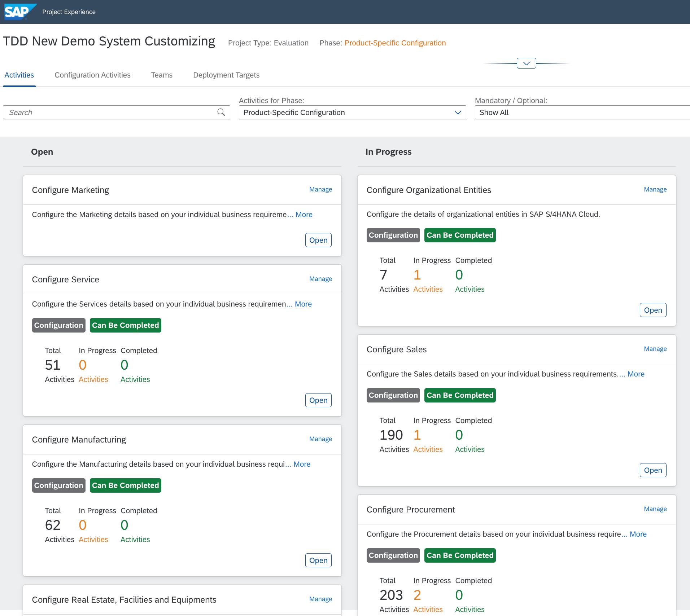This screenshot has height=616, width=690.
Task: Switch to the Configuration Activities tab
Action: 92,75
